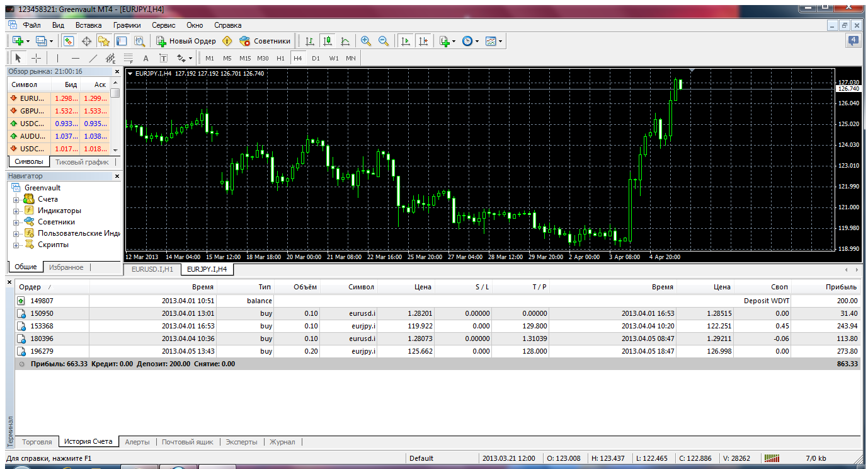Viewport: 868px width, 469px height.
Task: Switch timeframe to M1
Action: tap(210, 58)
